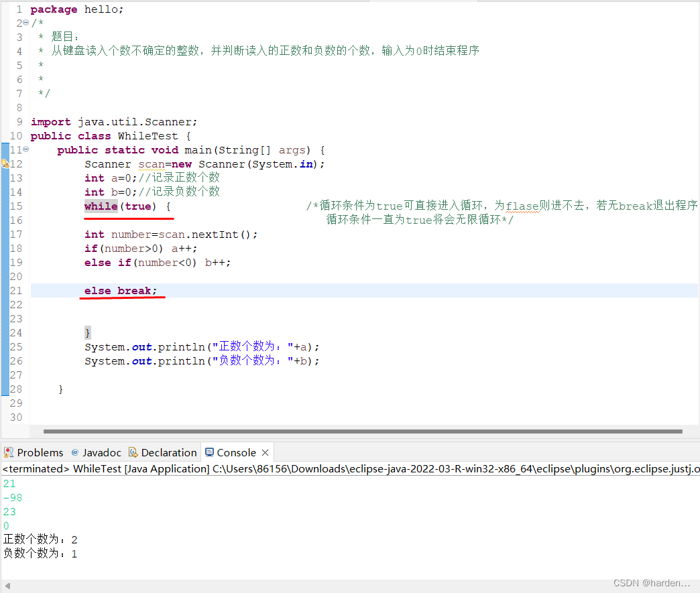Place cursor on the else break statement
This screenshot has height=593, width=700.
122,291
